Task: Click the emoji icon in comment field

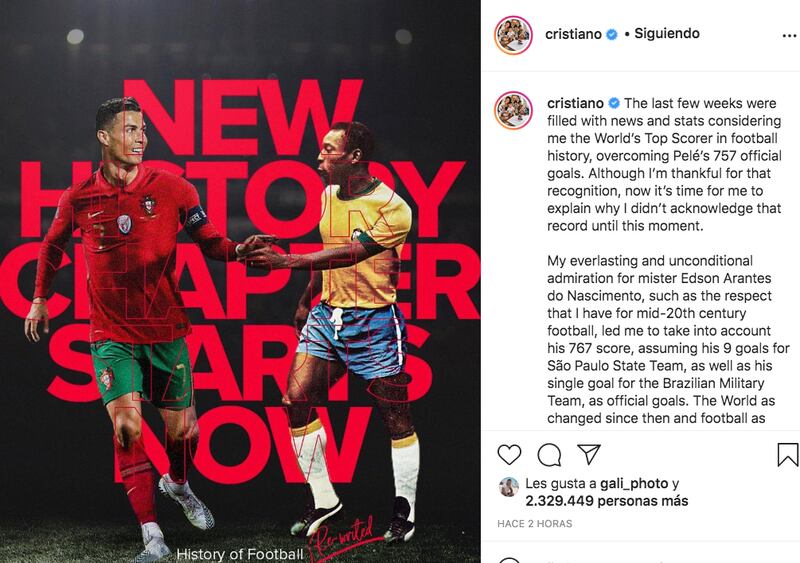Action: coord(509,560)
